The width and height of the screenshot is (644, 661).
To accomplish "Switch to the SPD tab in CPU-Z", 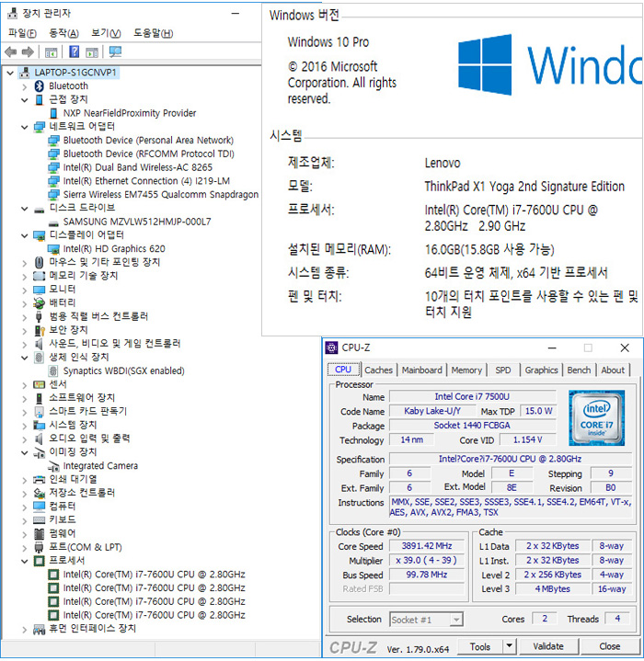I will (502, 370).
